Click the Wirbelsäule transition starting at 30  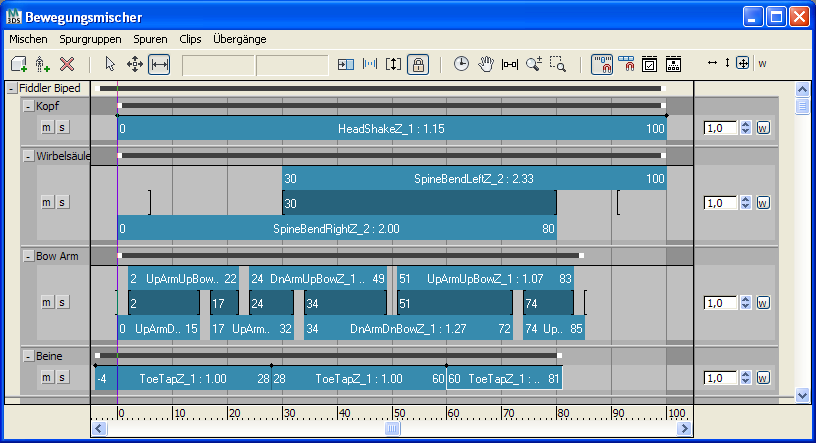419,204
